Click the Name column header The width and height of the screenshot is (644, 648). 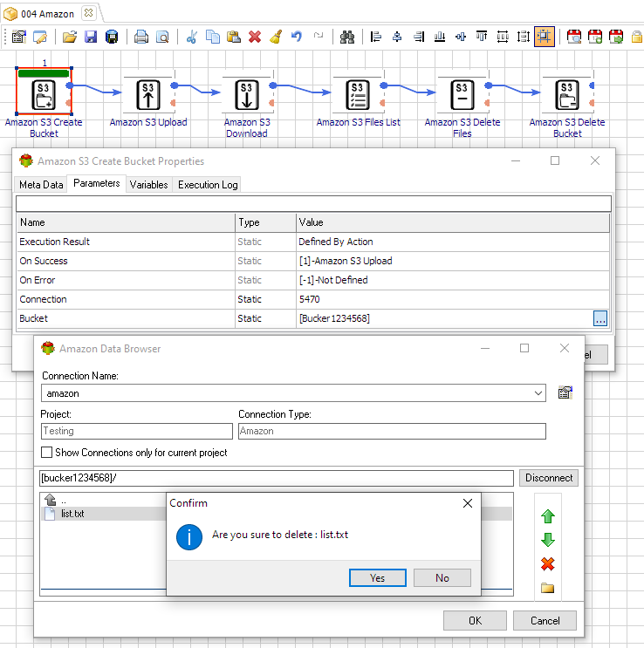point(126,222)
